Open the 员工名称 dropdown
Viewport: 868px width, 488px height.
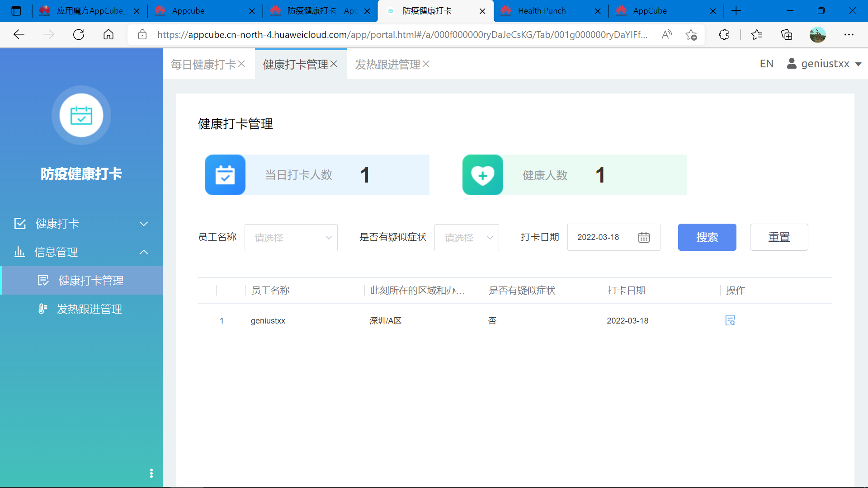point(291,238)
